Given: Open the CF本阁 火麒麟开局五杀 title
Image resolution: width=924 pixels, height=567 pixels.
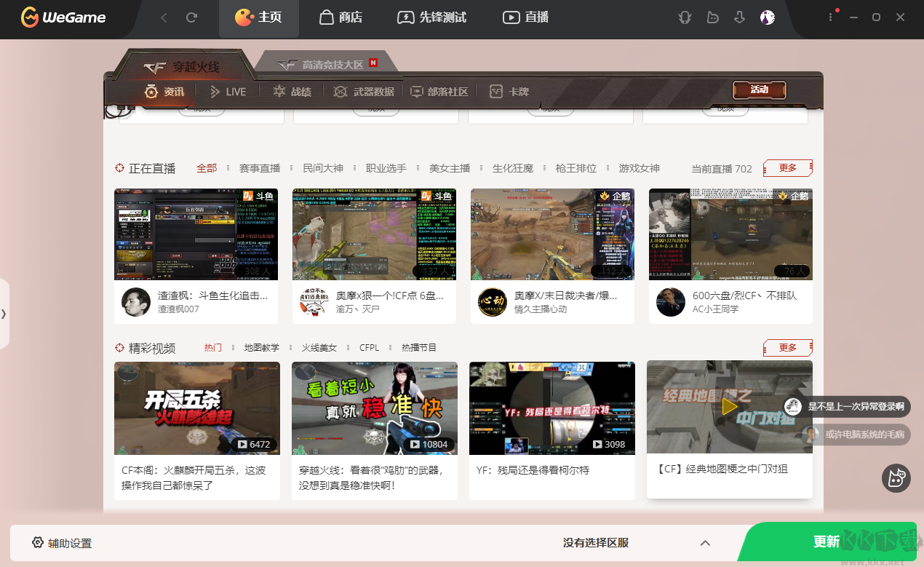Looking at the screenshot, I should point(194,477).
